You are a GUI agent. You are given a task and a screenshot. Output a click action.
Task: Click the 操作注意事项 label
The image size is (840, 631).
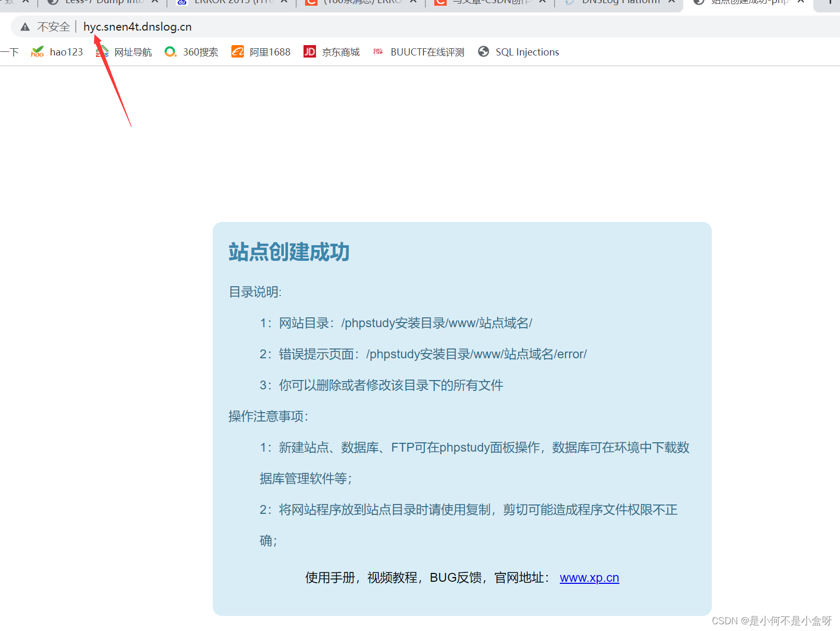pyautogui.click(x=269, y=416)
